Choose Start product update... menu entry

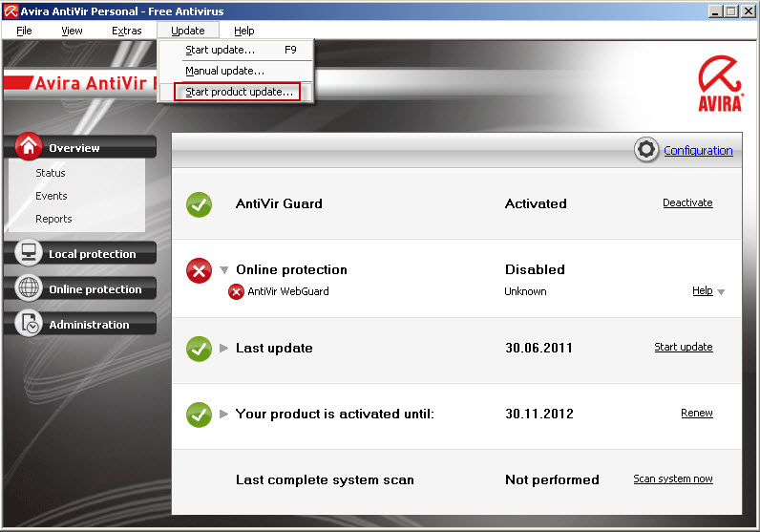237,92
